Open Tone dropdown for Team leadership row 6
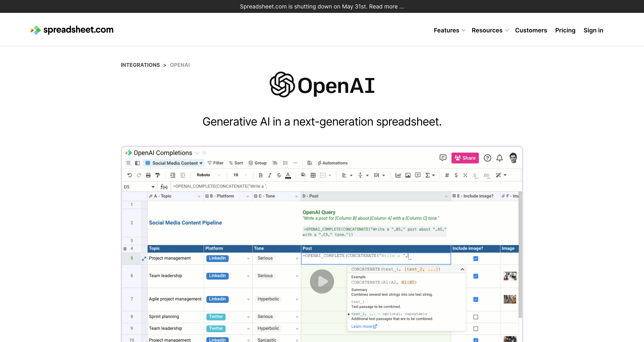 click(297, 276)
